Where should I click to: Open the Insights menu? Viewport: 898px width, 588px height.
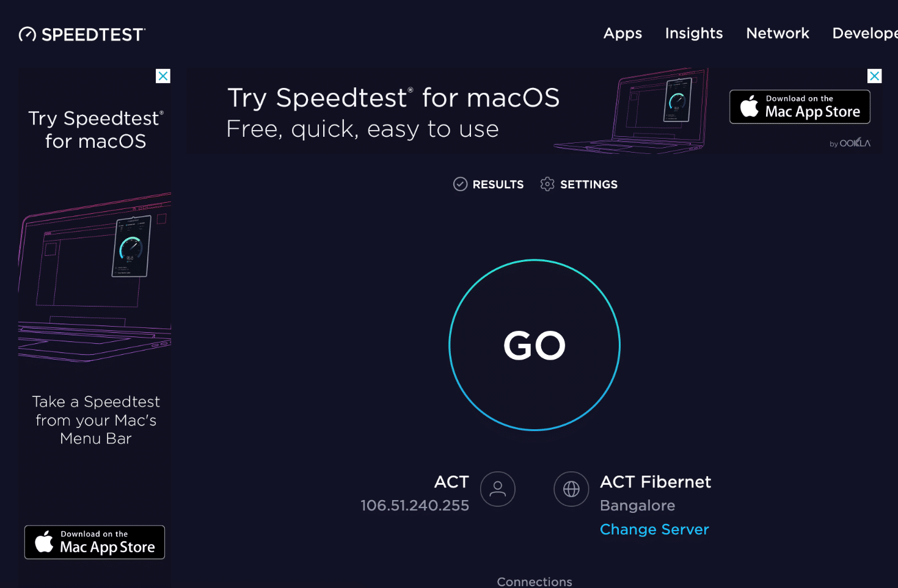pyautogui.click(x=694, y=34)
